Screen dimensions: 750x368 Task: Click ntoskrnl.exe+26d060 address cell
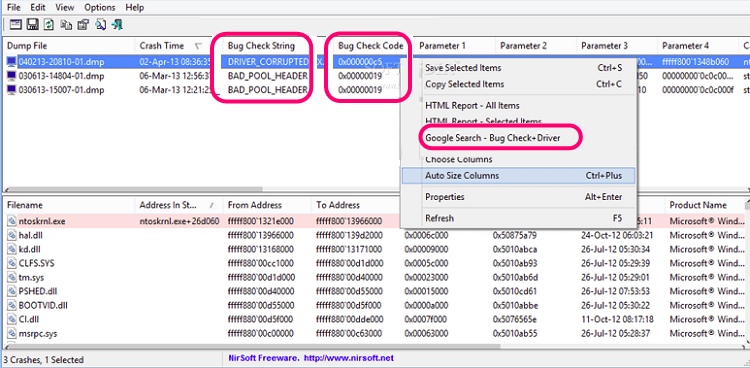coord(179,221)
